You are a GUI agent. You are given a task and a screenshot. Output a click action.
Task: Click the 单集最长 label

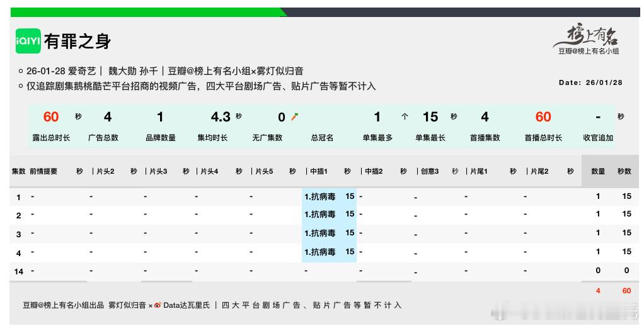click(430, 138)
